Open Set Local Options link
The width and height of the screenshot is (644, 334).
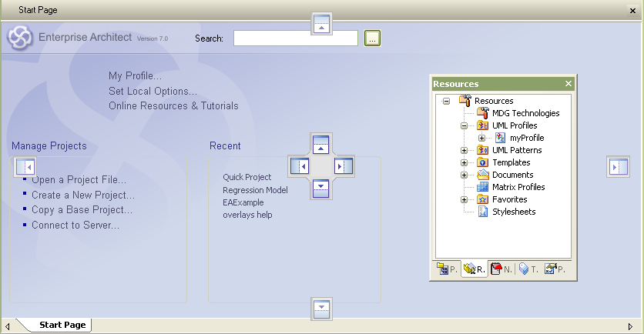tap(153, 91)
